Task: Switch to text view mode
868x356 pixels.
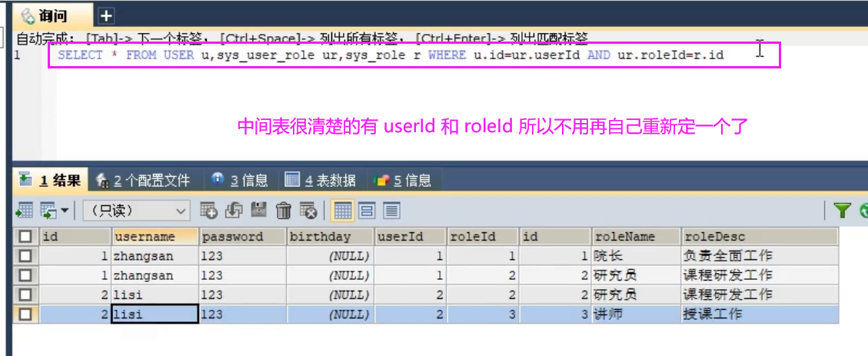Action: coord(392,211)
